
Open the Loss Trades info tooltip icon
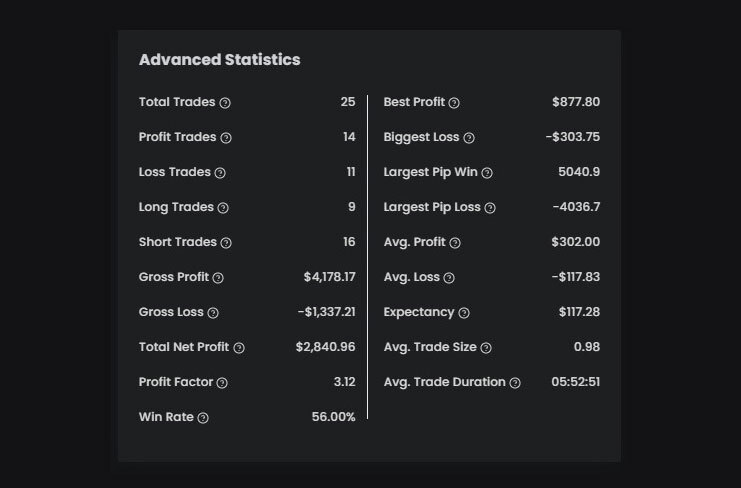pyautogui.click(x=220, y=173)
